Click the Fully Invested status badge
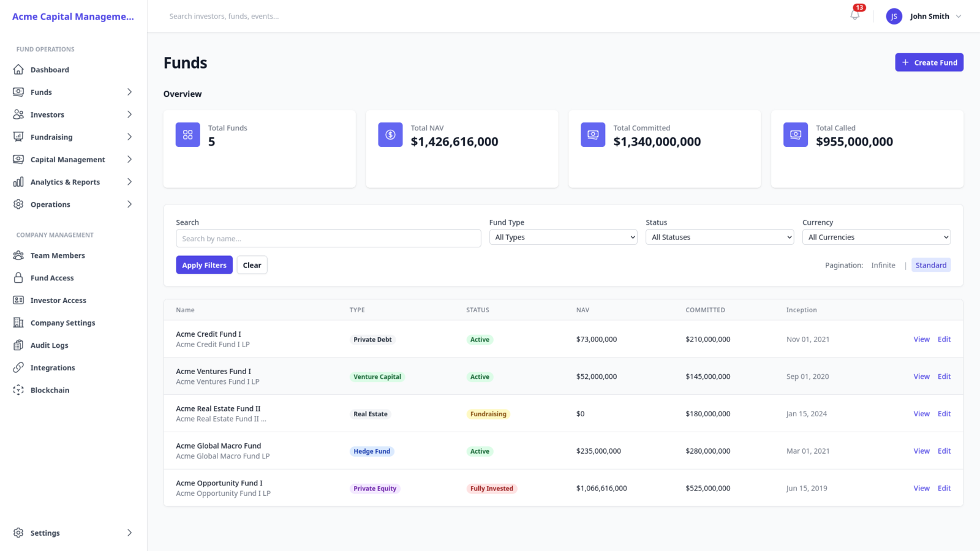 coord(492,489)
